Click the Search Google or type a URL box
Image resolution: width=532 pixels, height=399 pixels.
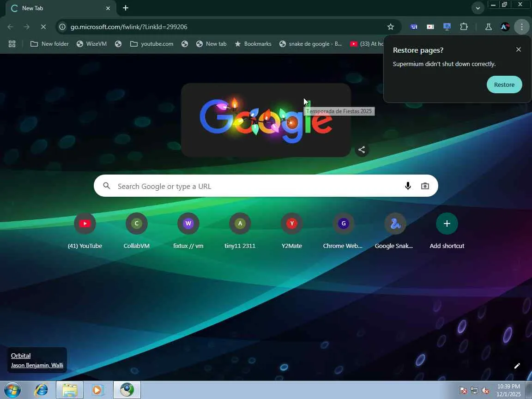pyautogui.click(x=266, y=186)
